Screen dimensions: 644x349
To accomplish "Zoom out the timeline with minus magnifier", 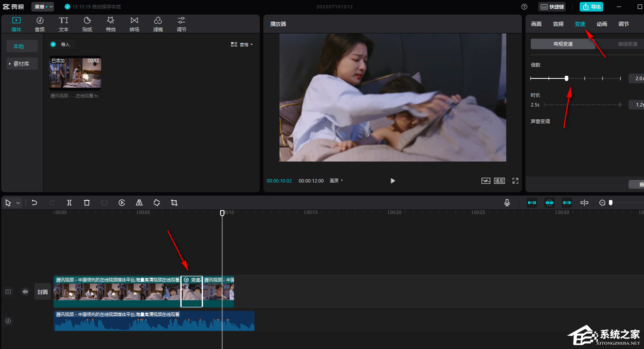I will pyautogui.click(x=602, y=202).
